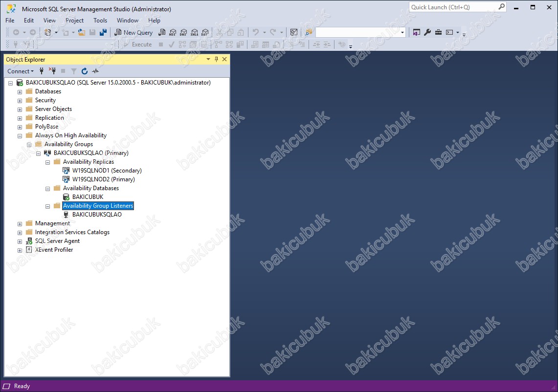The image size is (558, 392).
Task: Open Activity Monitor from Object Explorer toolbar
Action: [x=95, y=71]
